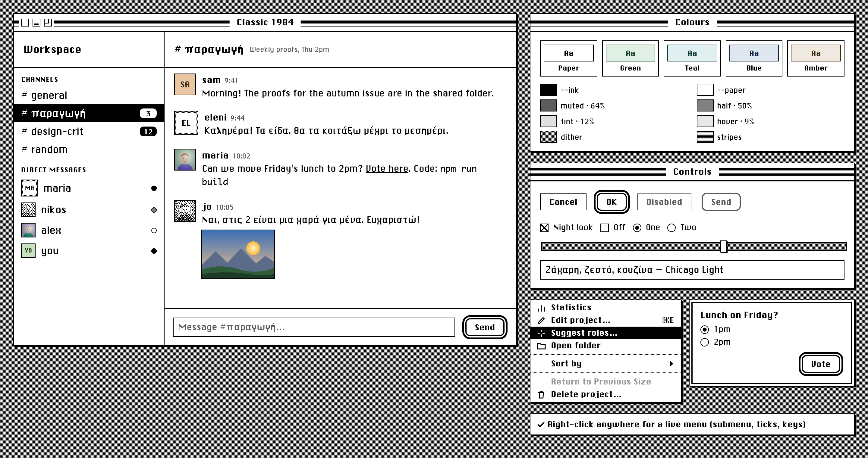Click nikos's dithered avatar in sidebar

(x=28, y=210)
